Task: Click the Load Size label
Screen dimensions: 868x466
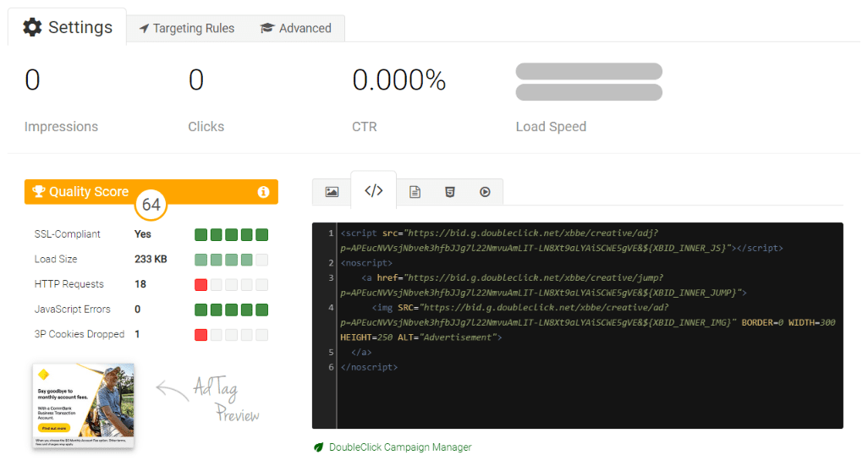Action: click(x=56, y=259)
